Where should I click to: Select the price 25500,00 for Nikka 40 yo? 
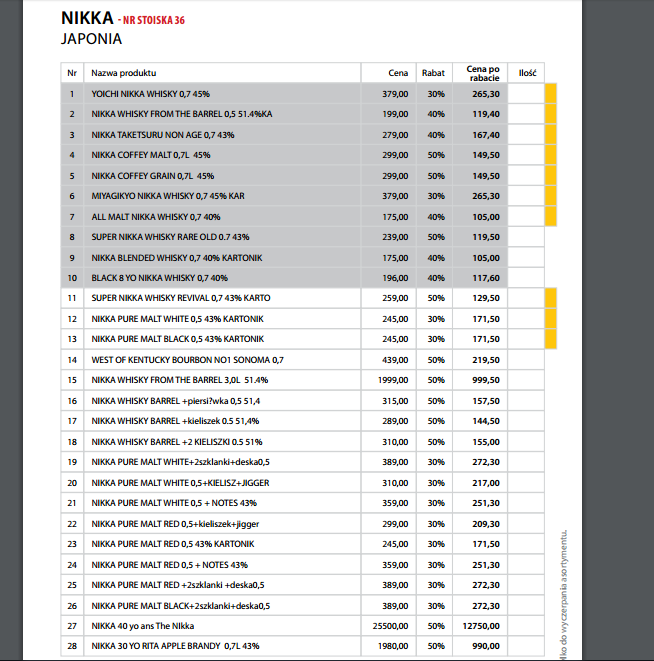point(390,626)
